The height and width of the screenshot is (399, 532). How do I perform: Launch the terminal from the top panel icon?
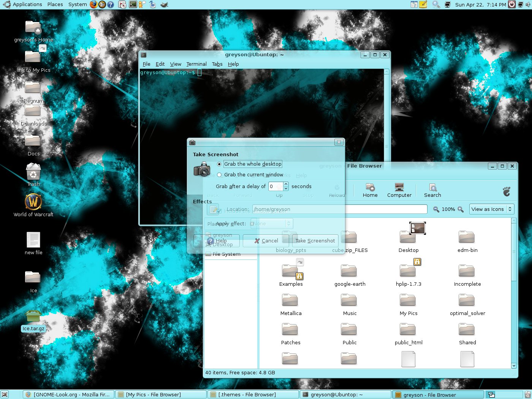point(133,5)
